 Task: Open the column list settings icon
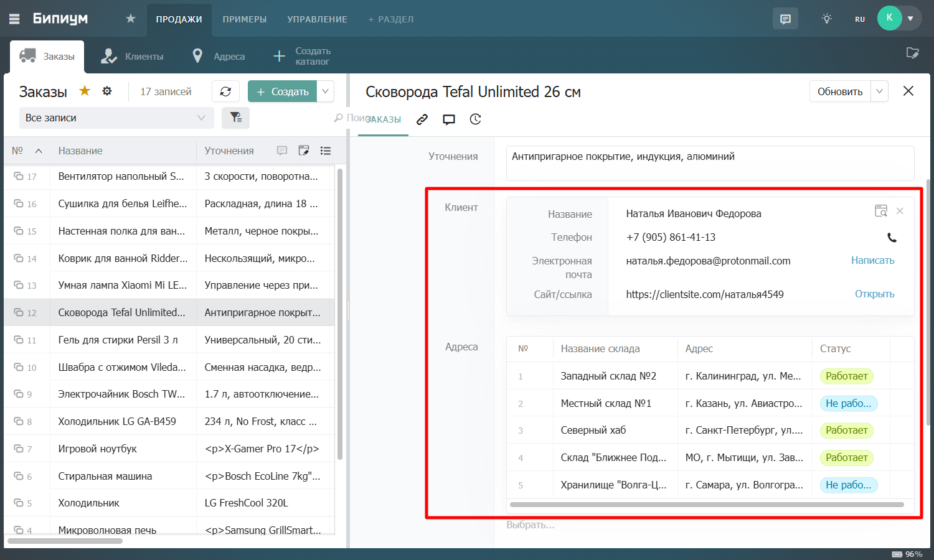pyautogui.click(x=326, y=151)
